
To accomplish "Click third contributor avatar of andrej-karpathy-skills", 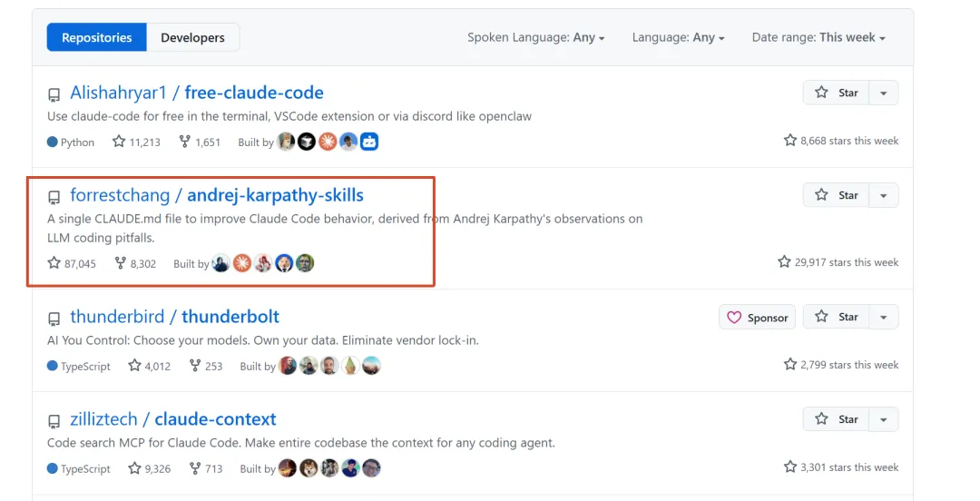I will click(263, 262).
